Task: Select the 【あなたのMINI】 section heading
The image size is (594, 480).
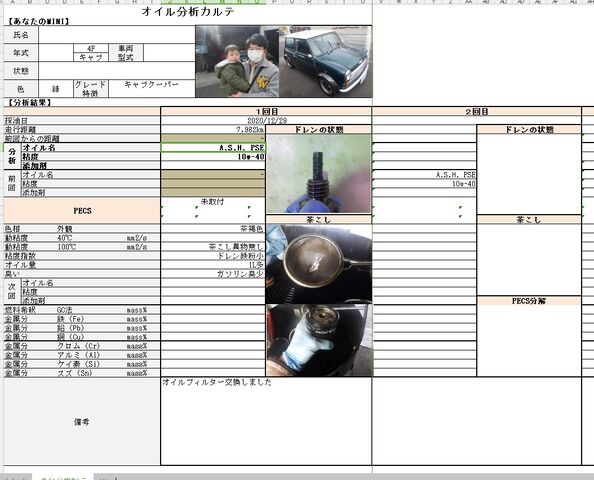Action: [38, 22]
